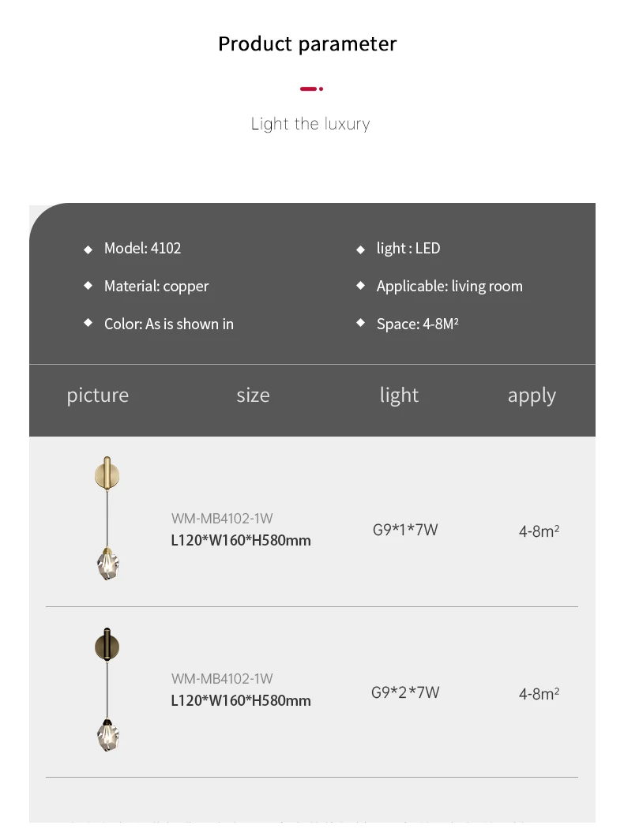Open the dark bronze wall lamp picture

pyautogui.click(x=107, y=688)
